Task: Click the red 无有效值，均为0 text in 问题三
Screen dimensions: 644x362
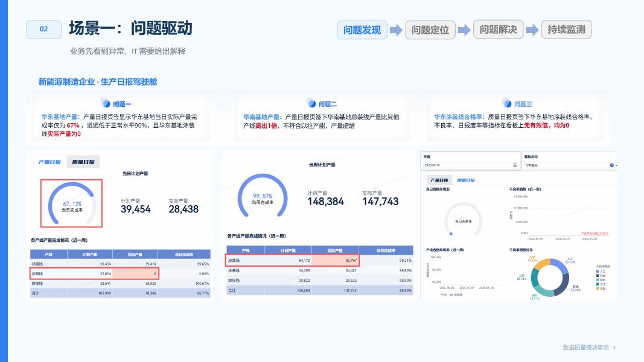Action: 546,125
